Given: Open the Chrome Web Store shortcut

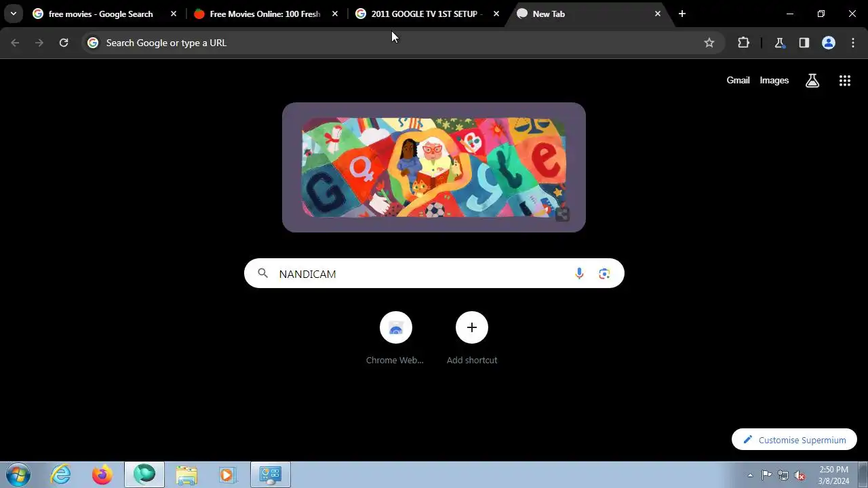Looking at the screenshot, I should click(395, 338).
